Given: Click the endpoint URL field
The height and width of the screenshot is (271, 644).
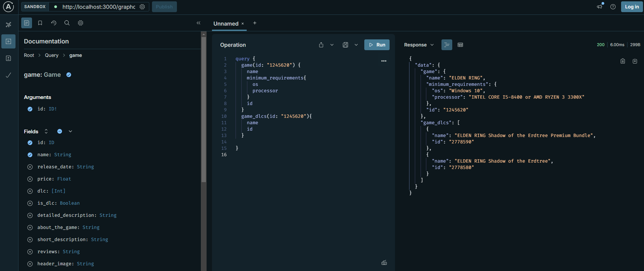Looking at the screenshot, I should click(x=99, y=7).
